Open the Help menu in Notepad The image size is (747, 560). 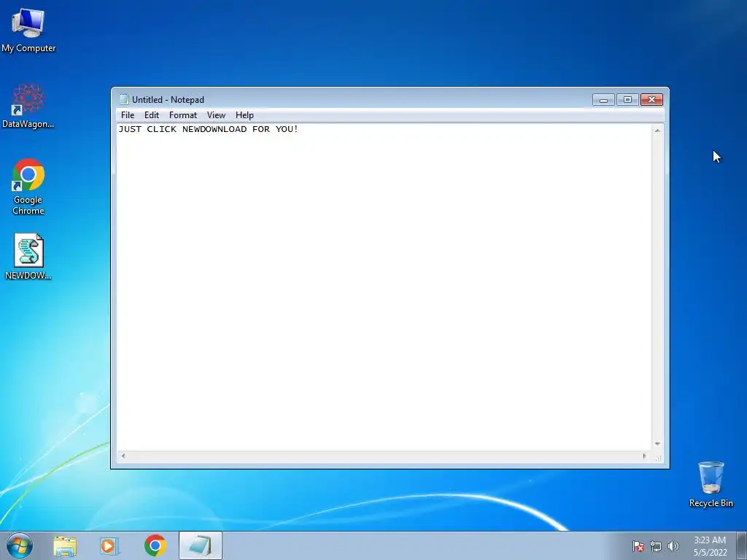(244, 115)
